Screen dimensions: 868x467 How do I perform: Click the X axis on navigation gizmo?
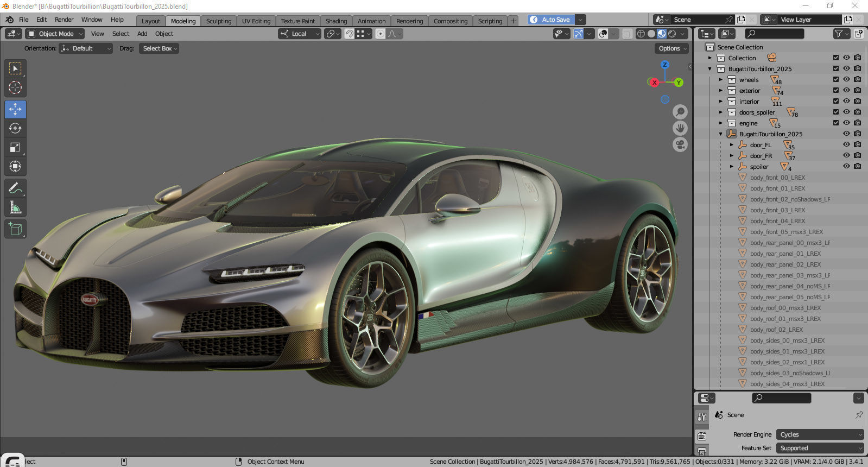pos(654,83)
